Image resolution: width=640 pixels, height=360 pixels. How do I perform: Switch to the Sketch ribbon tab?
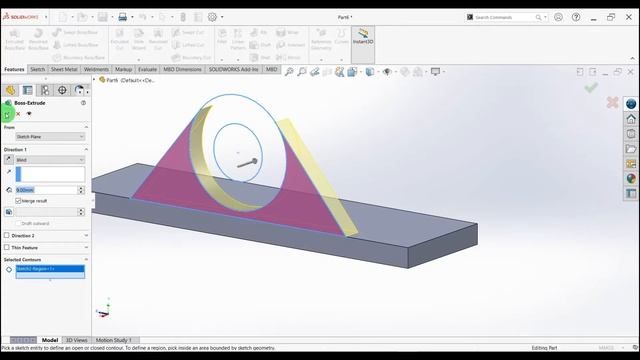click(38, 69)
